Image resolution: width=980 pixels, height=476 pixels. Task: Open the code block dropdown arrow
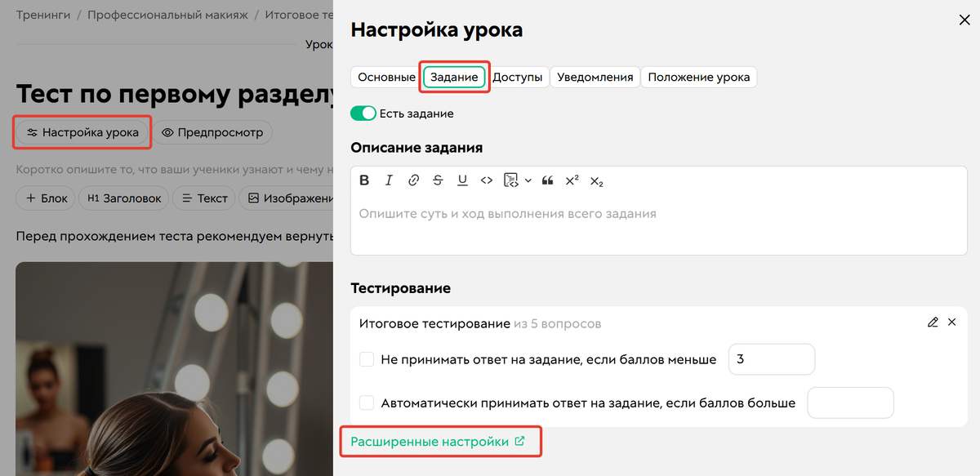[x=528, y=180]
